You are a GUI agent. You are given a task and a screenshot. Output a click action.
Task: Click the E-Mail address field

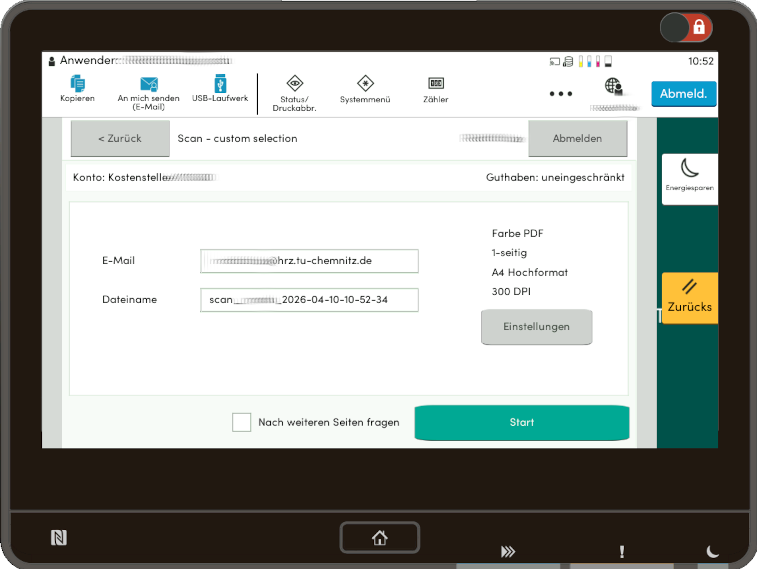click(309, 261)
